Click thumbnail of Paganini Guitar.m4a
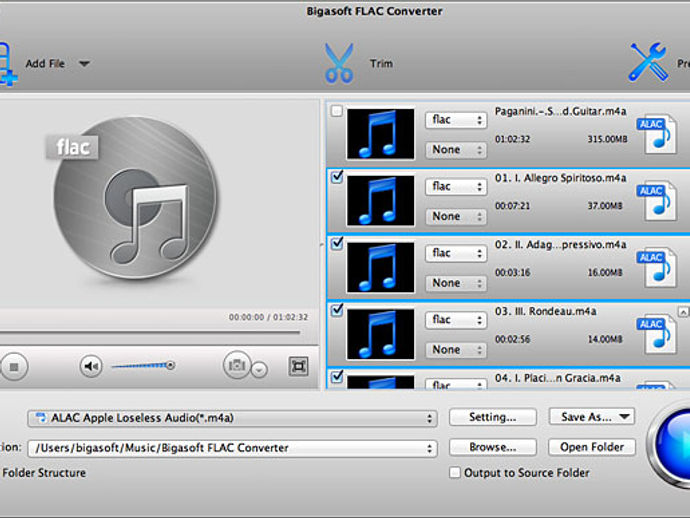The width and height of the screenshot is (690, 518). (381, 134)
